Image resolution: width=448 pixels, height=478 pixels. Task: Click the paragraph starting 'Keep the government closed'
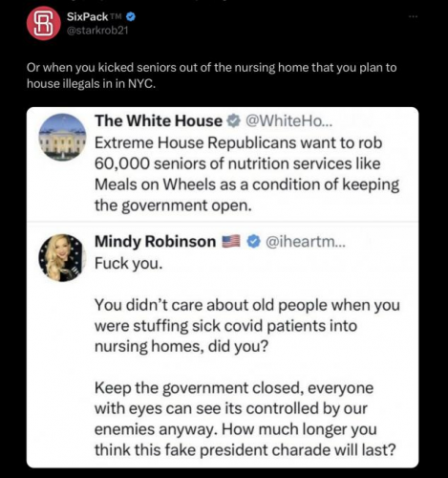click(245, 419)
